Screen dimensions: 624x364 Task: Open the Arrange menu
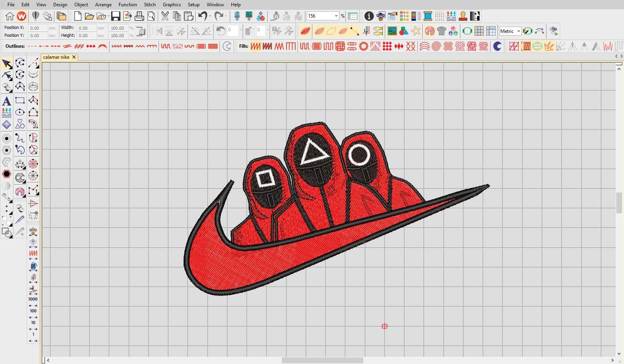click(103, 4)
